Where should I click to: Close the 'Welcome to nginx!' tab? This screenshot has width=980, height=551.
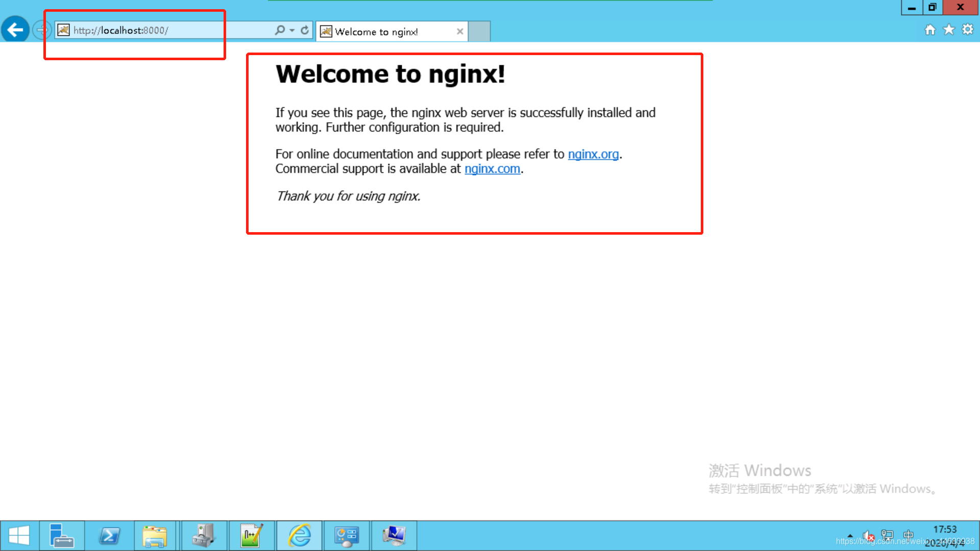point(460,32)
